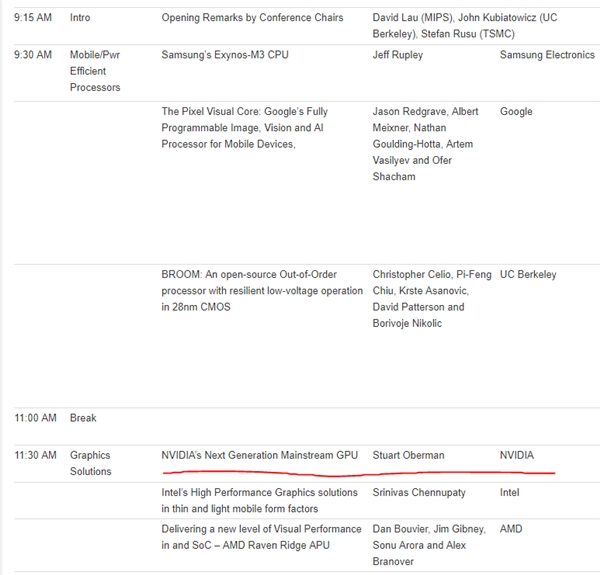Click the 9:15 AM time cell
600x575 pixels.
pyautogui.click(x=33, y=18)
